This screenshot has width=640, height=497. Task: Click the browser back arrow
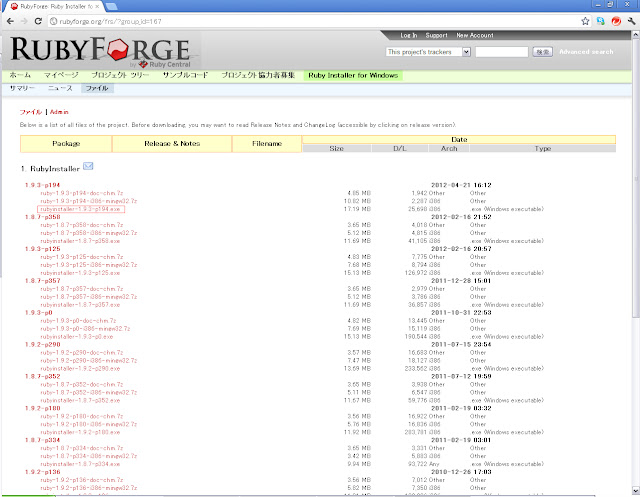[x=10, y=21]
